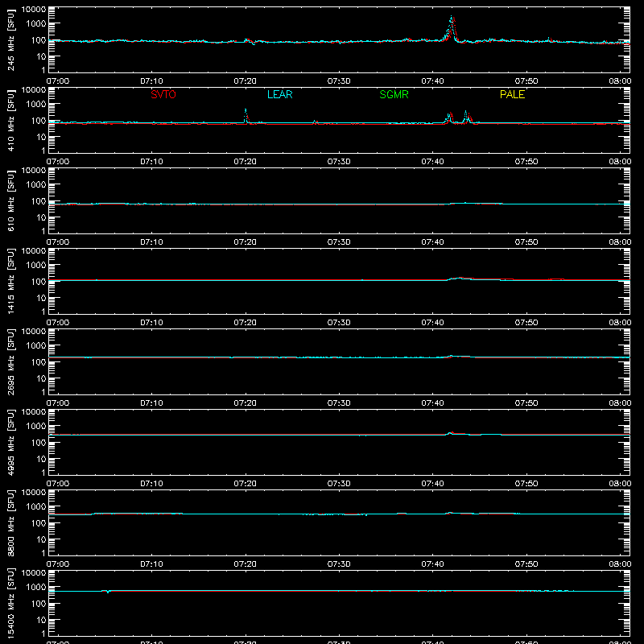This screenshot has width=644, height=644.
Task: Click the 1415 MHz bump near 07:42
Action: 460,279
